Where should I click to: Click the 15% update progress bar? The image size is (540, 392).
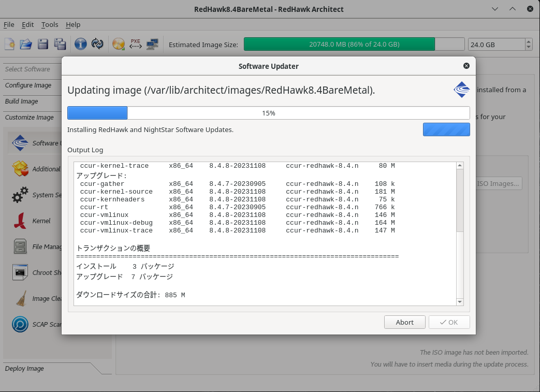(269, 113)
